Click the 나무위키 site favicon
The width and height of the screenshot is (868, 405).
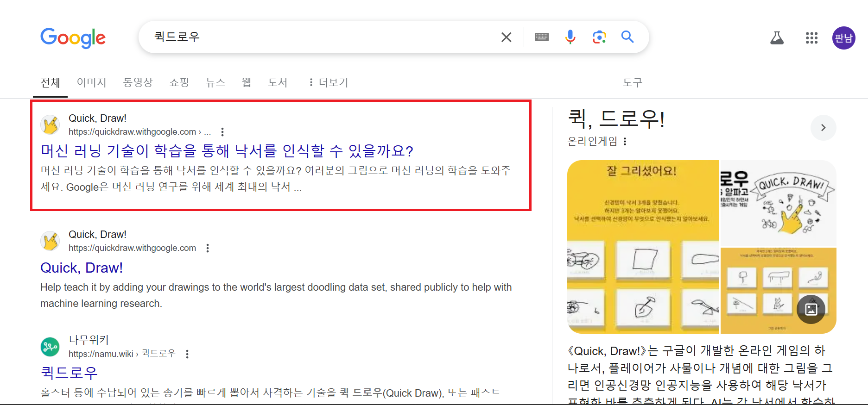coord(50,347)
